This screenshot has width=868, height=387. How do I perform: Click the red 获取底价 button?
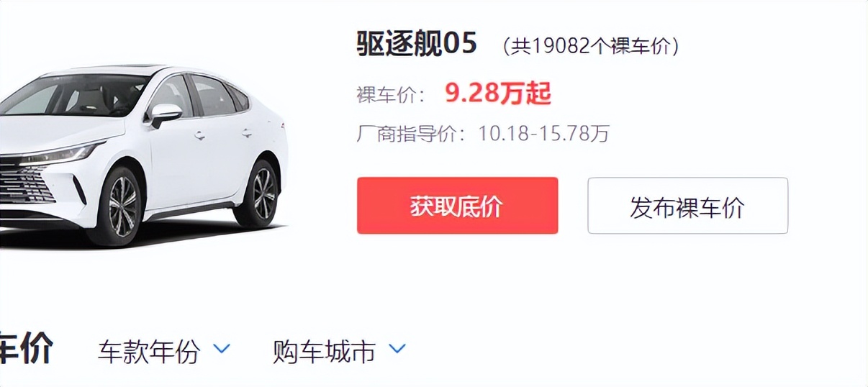pos(457,206)
